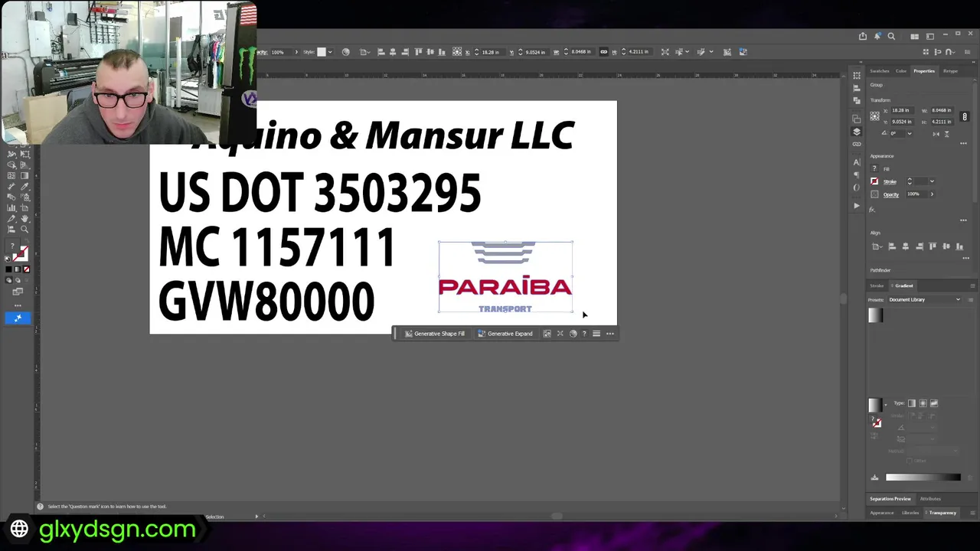Click Generative Shape Fill button
Viewport: 980px width, 551px height.
[x=435, y=334]
